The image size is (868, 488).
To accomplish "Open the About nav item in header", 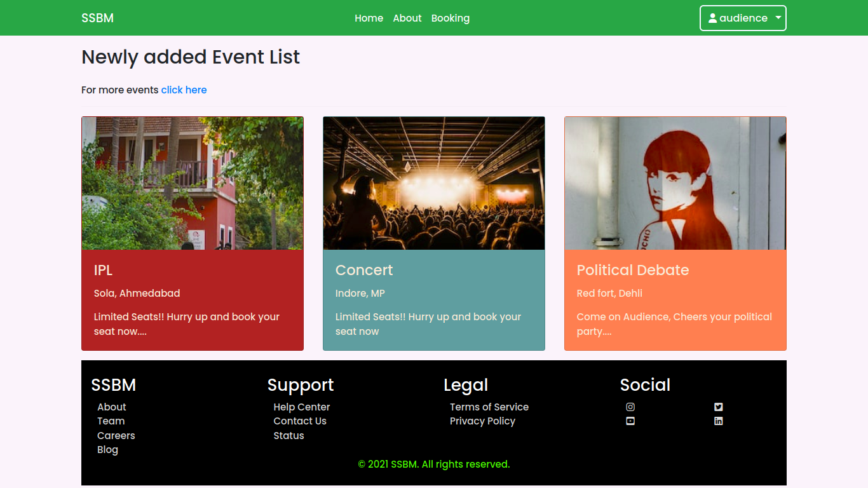I will pos(407,18).
